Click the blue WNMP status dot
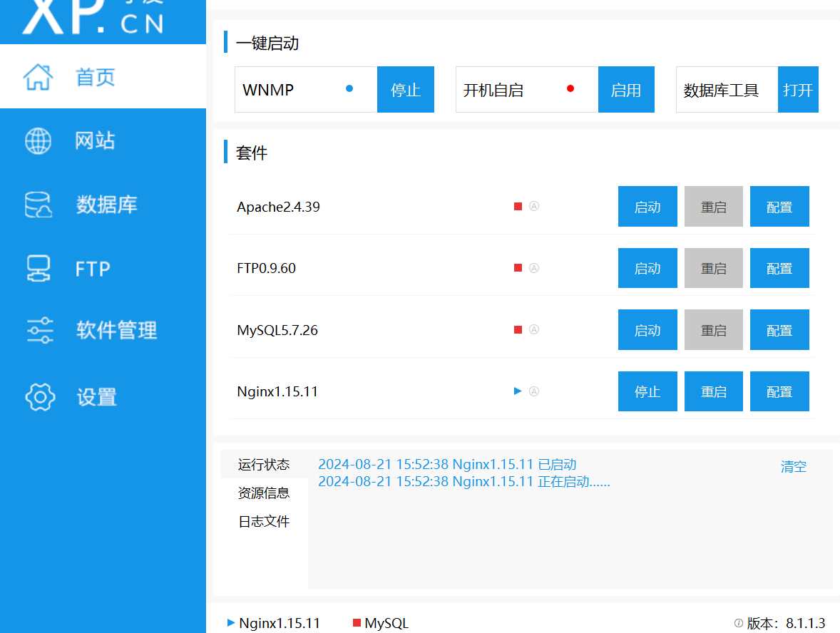 (x=349, y=88)
